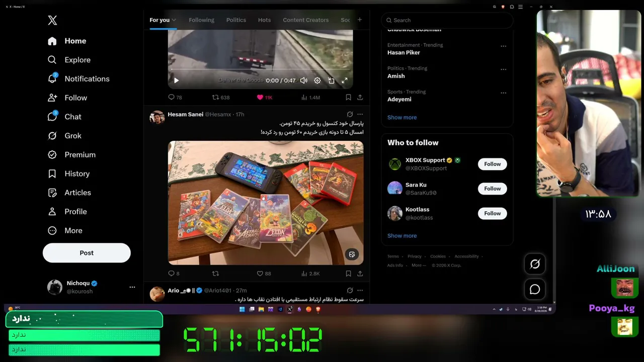Mute the video sound
644x362 pixels.
point(303,80)
